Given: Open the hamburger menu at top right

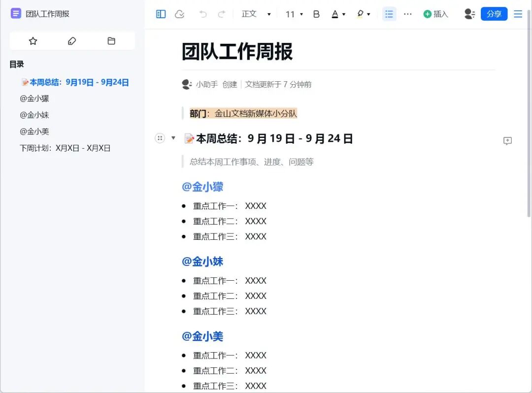Looking at the screenshot, I should pos(518,14).
